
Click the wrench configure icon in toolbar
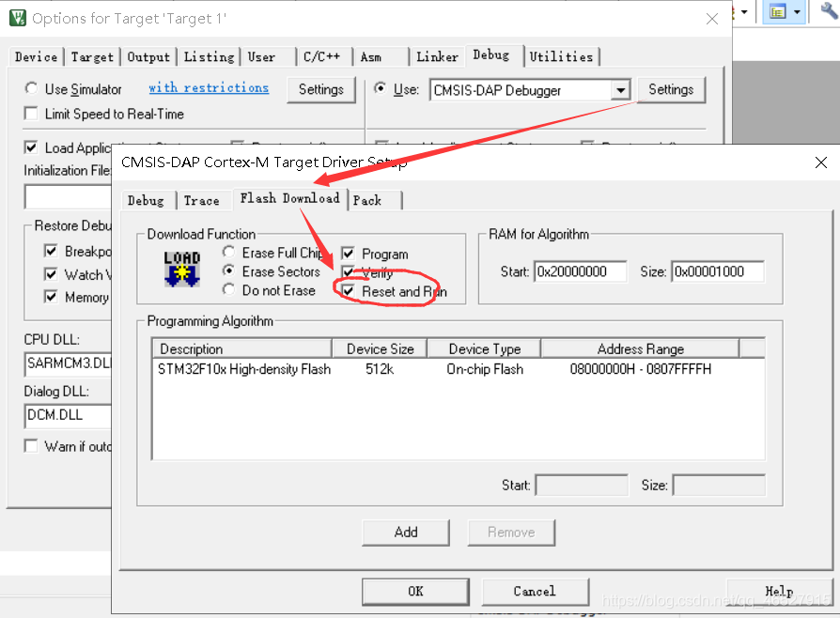pyautogui.click(x=830, y=10)
